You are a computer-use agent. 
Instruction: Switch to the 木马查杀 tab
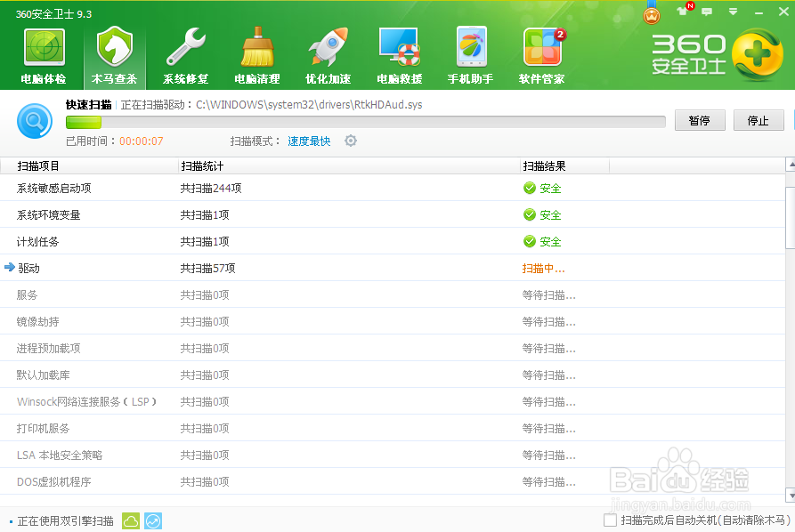coord(115,53)
